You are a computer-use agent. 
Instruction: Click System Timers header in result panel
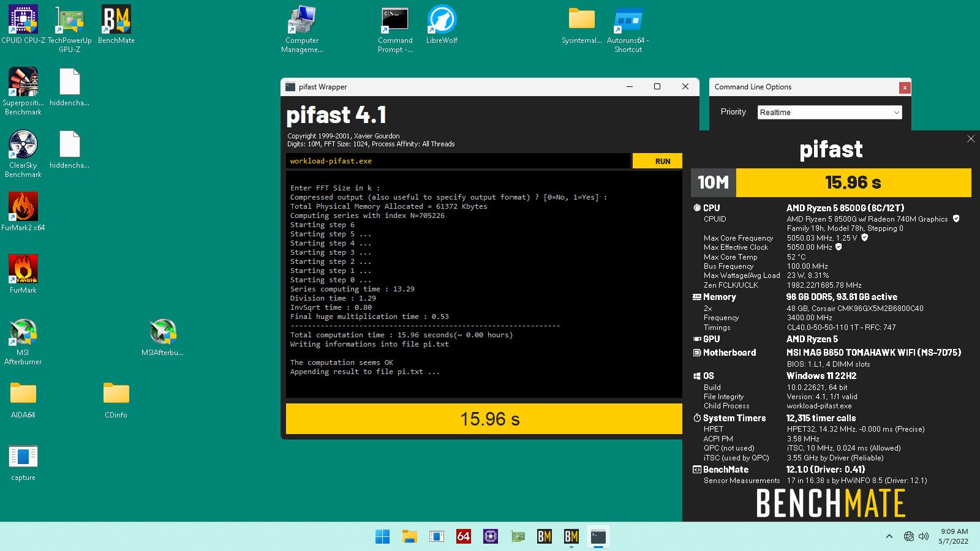(x=729, y=418)
